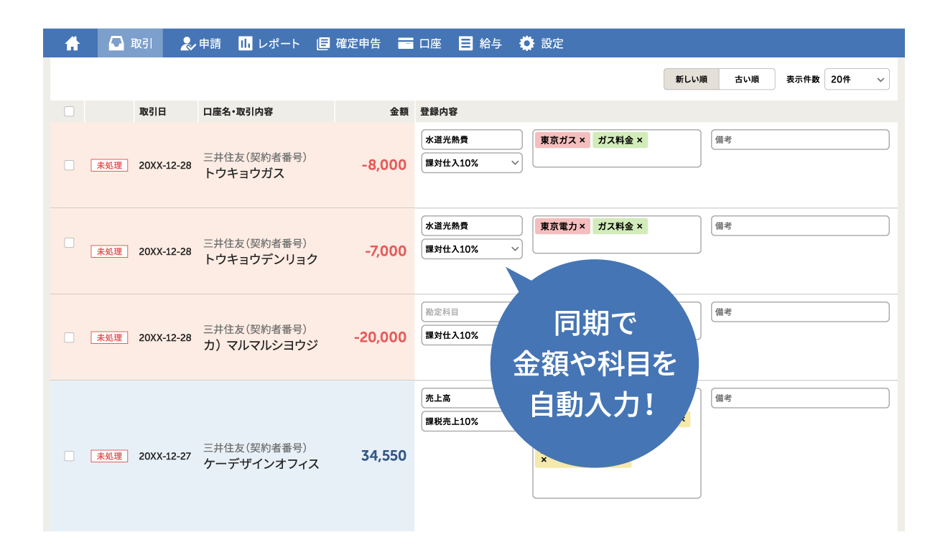
Task: Click the 未処理 badge in ケーデザインオフィス row
Action: point(109,456)
